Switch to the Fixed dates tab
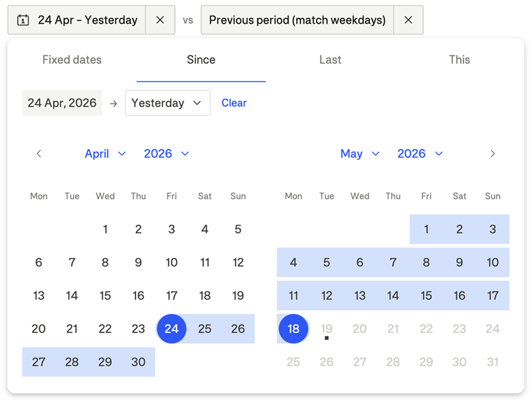Viewport: 532px width, 403px height. 72,59
